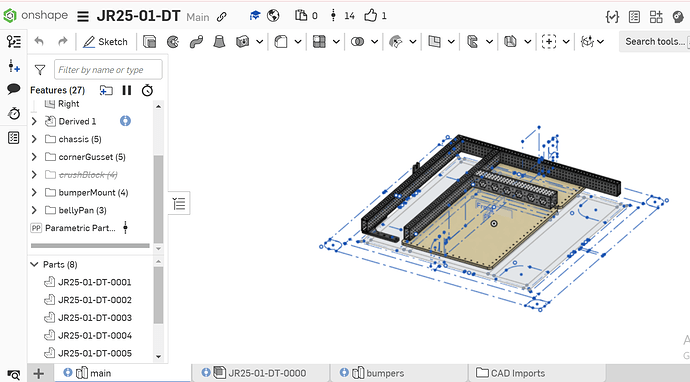Open the variable table braces icon

tap(612, 17)
